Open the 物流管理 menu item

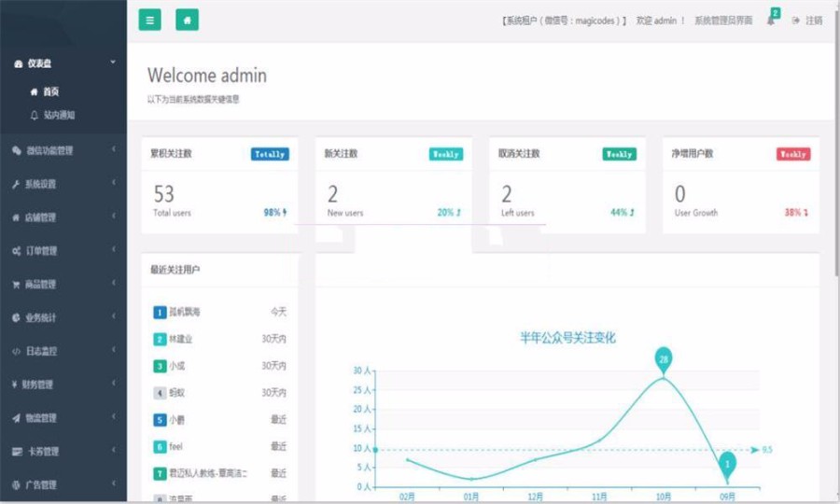click(x=63, y=418)
